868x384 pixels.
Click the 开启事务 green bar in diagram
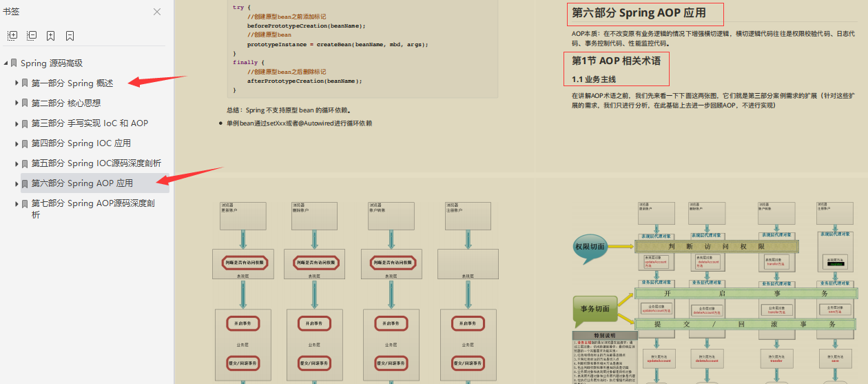tap(746, 293)
